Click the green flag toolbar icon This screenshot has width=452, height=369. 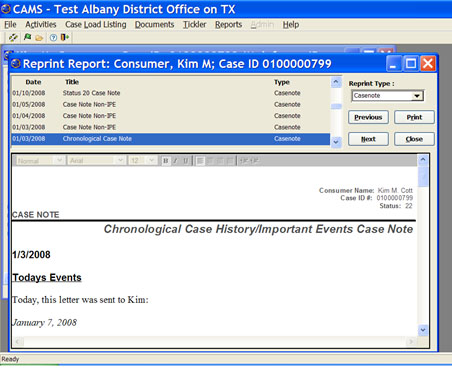(28, 37)
